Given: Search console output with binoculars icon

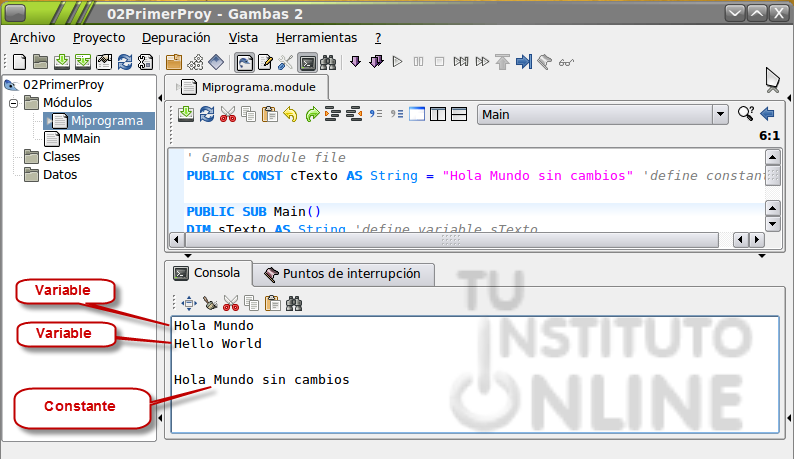Looking at the screenshot, I should click(294, 303).
